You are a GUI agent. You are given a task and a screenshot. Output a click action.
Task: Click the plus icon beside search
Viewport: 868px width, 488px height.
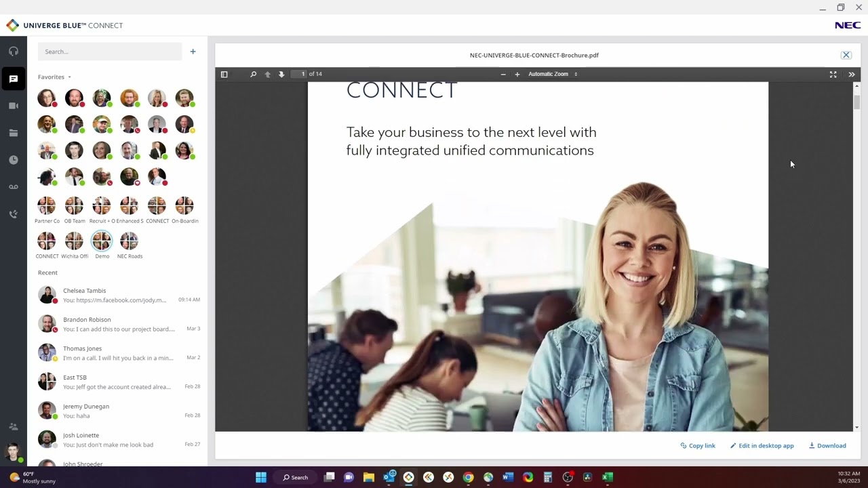[193, 52]
